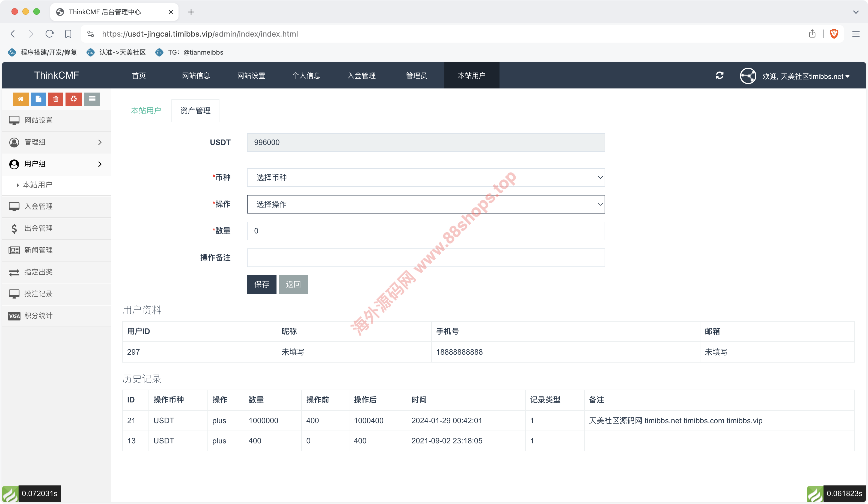Image resolution: width=868 pixels, height=504 pixels.
Task: Open the 选择操作 operation dropdown
Action: (425, 204)
